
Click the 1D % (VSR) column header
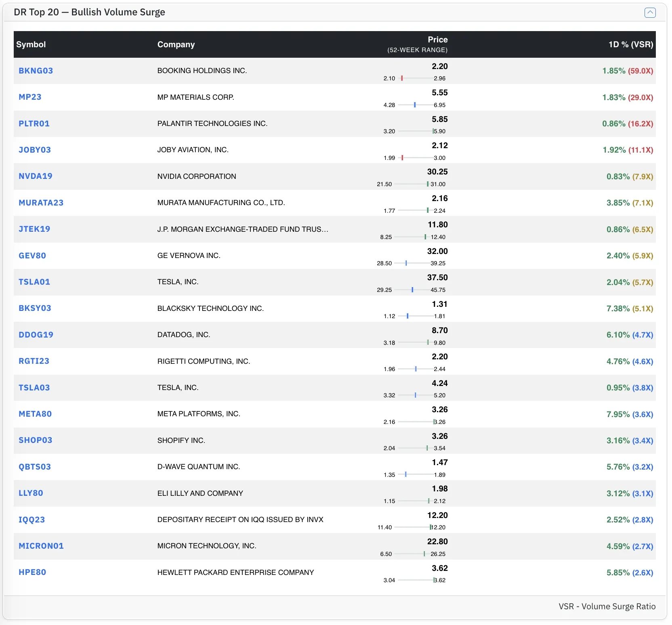tap(631, 44)
